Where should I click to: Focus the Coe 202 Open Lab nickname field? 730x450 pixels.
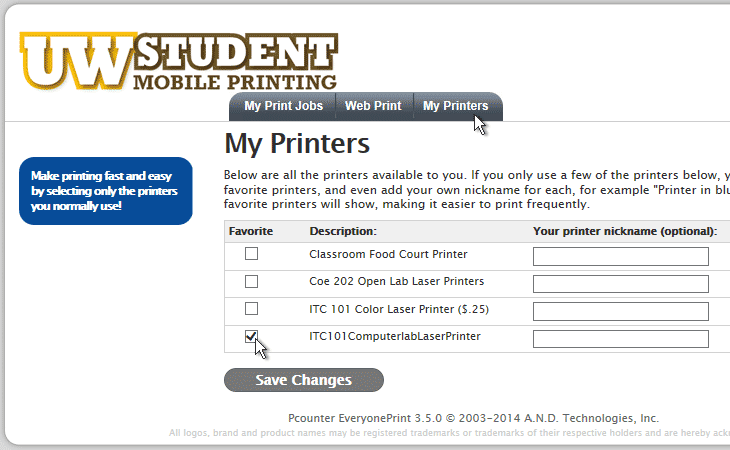(621, 284)
